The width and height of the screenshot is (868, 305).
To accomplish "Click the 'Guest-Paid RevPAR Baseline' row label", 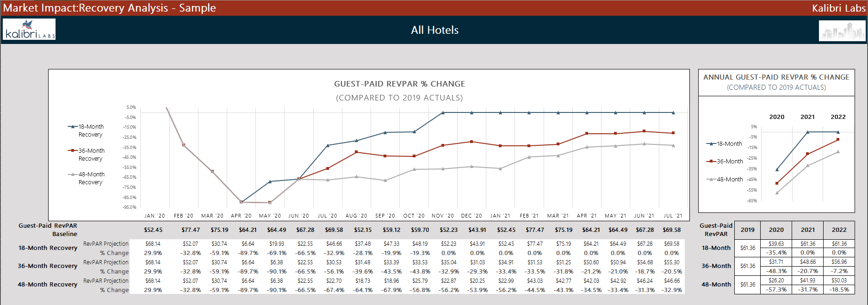I will [x=48, y=230].
